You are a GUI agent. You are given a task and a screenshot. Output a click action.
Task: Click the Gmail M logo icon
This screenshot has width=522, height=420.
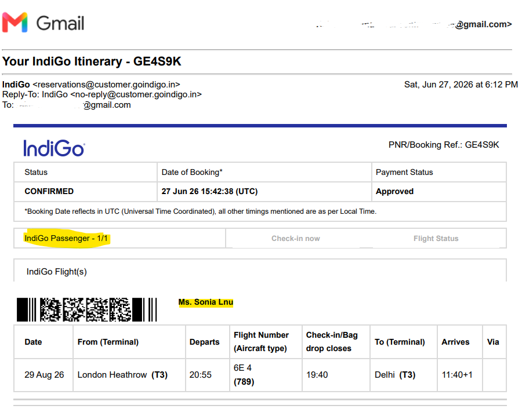pyautogui.click(x=14, y=23)
